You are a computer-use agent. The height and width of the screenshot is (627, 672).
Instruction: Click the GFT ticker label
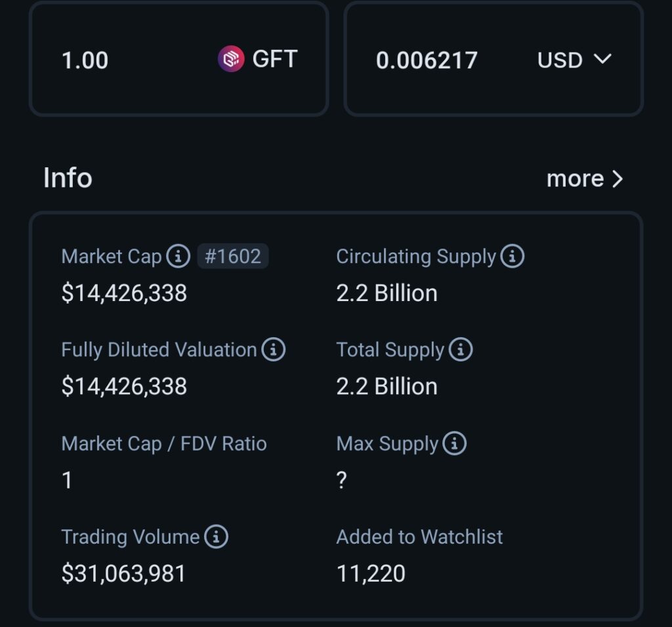(275, 59)
